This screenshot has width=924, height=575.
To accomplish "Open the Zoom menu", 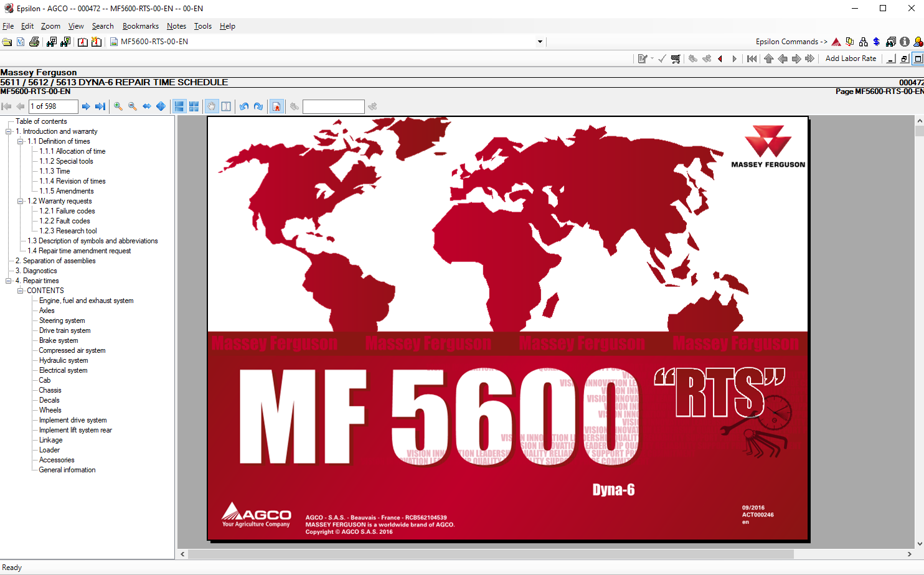I will [50, 26].
